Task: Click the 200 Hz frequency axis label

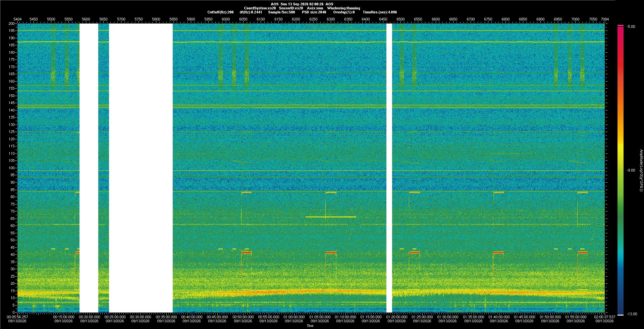Action: [x=12, y=23]
